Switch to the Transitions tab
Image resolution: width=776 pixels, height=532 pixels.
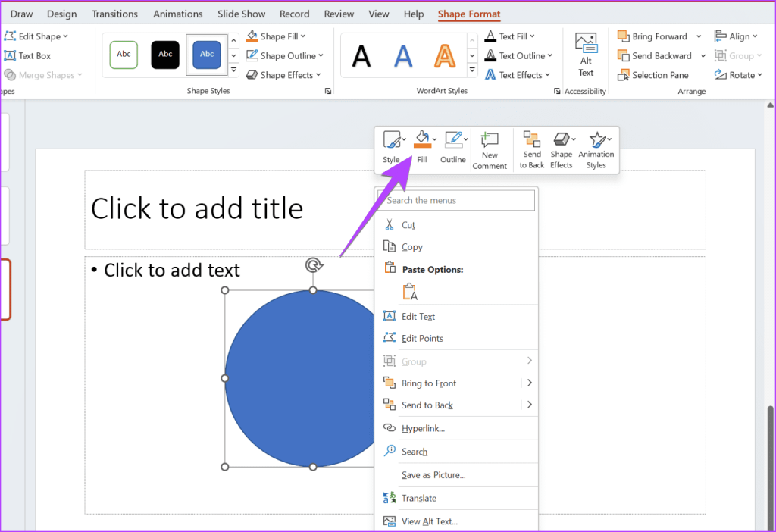(114, 14)
